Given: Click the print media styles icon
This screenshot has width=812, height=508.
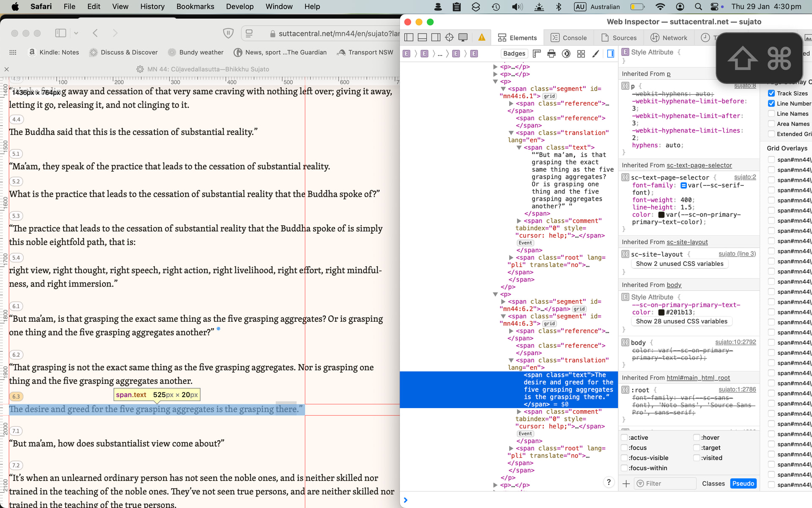Looking at the screenshot, I should point(551,54).
